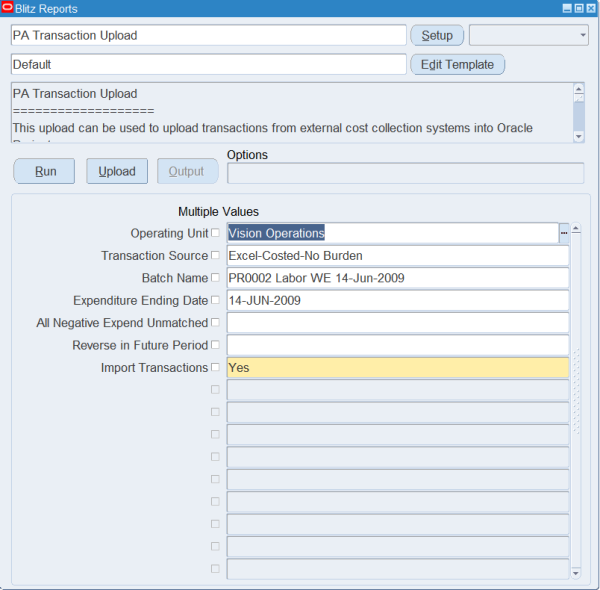The image size is (600, 590).
Task: Toggle Reverse in Future Period checkbox
Action: click(215, 345)
